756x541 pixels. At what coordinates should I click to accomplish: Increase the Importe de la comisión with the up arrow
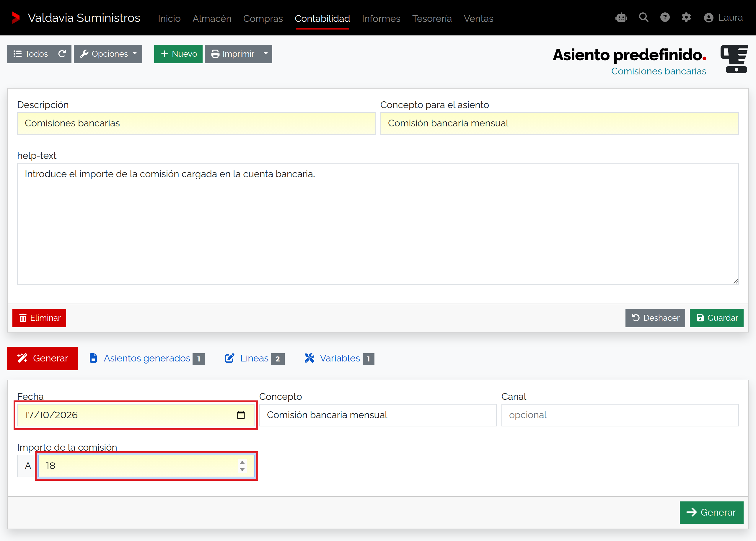[242, 462]
